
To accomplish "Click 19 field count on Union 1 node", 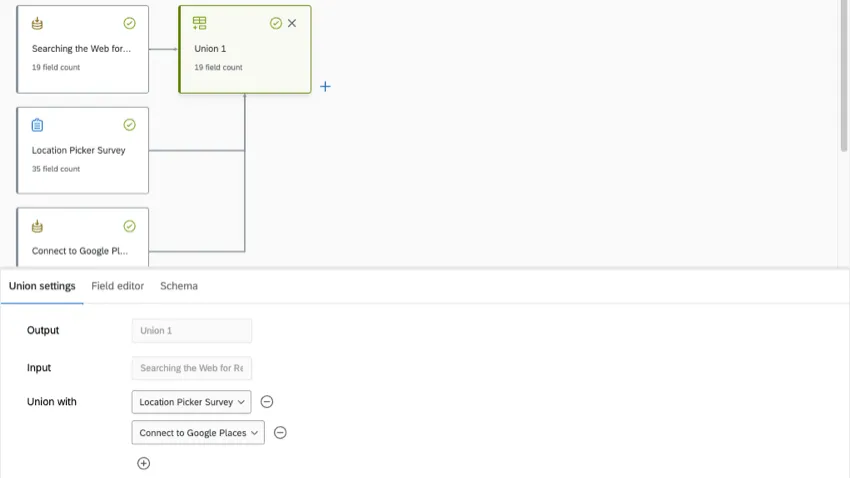I will tap(218, 68).
